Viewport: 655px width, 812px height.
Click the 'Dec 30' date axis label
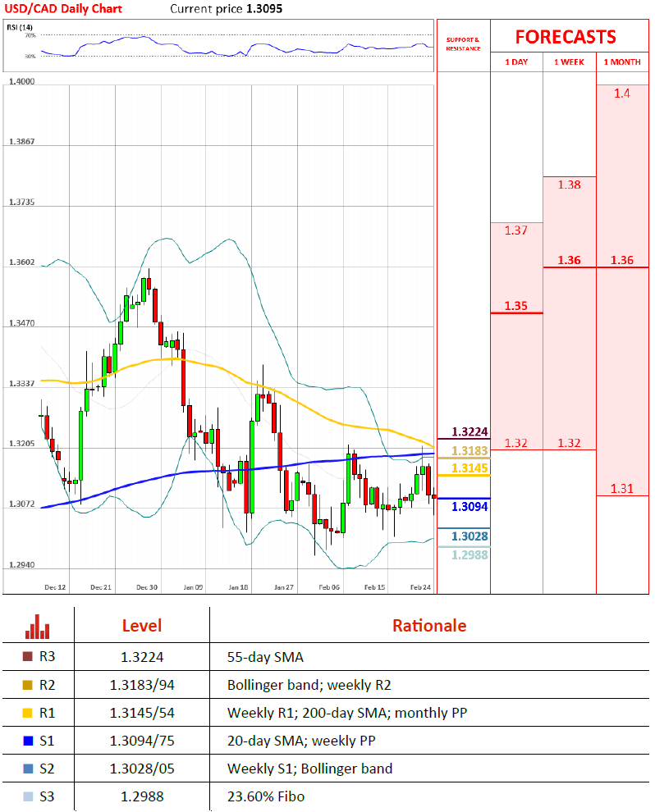tap(147, 587)
